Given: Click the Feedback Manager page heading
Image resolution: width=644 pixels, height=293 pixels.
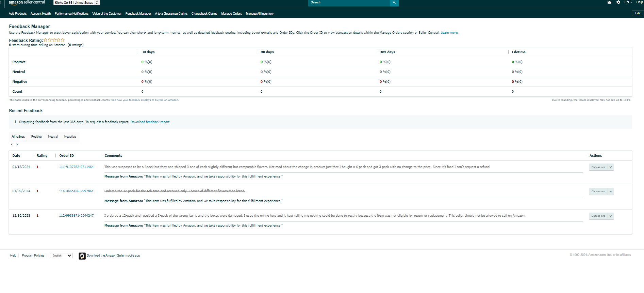Looking at the screenshot, I should pyautogui.click(x=29, y=26).
